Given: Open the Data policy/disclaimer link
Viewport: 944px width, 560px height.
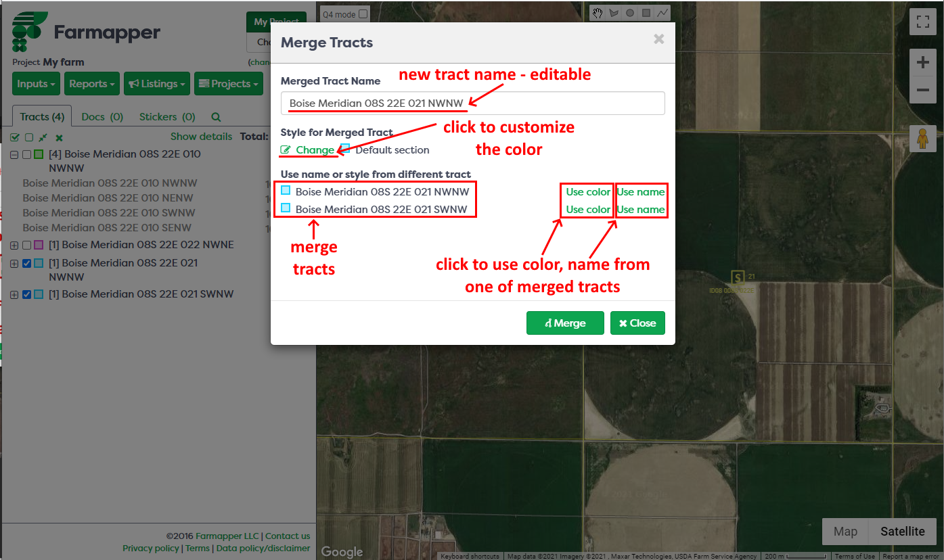Looking at the screenshot, I should coord(263,549).
